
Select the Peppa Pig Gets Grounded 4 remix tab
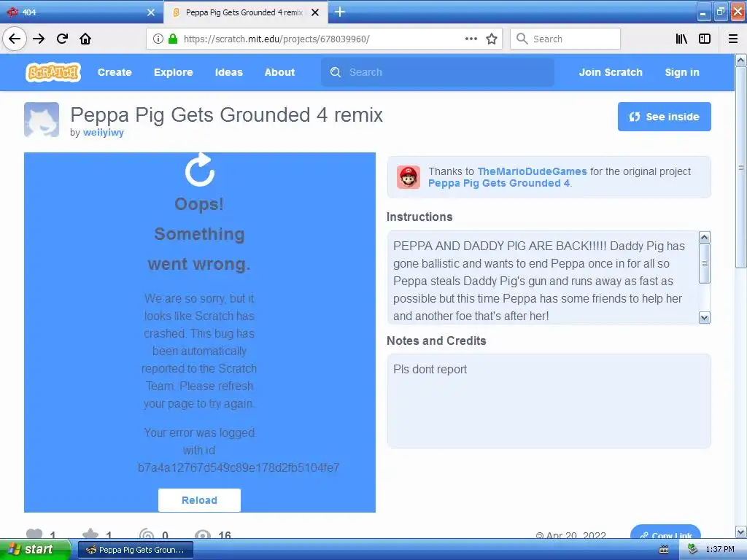(x=245, y=12)
